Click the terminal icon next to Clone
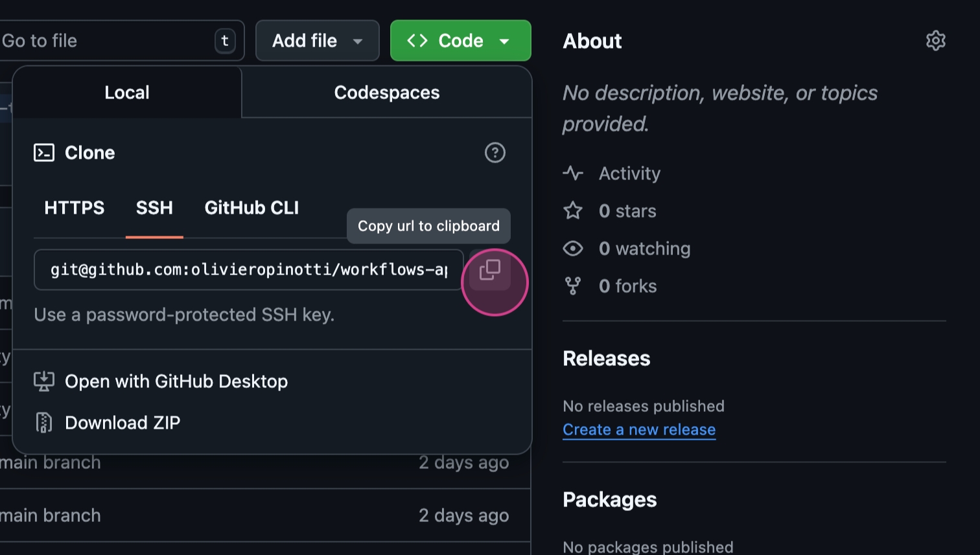Image resolution: width=980 pixels, height=555 pixels. 43,153
